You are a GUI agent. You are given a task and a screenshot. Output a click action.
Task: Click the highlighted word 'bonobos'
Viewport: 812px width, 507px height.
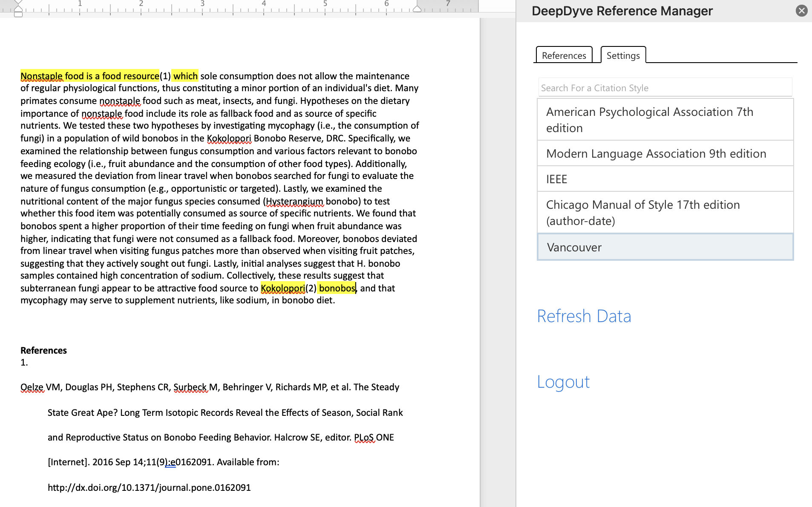click(x=337, y=288)
